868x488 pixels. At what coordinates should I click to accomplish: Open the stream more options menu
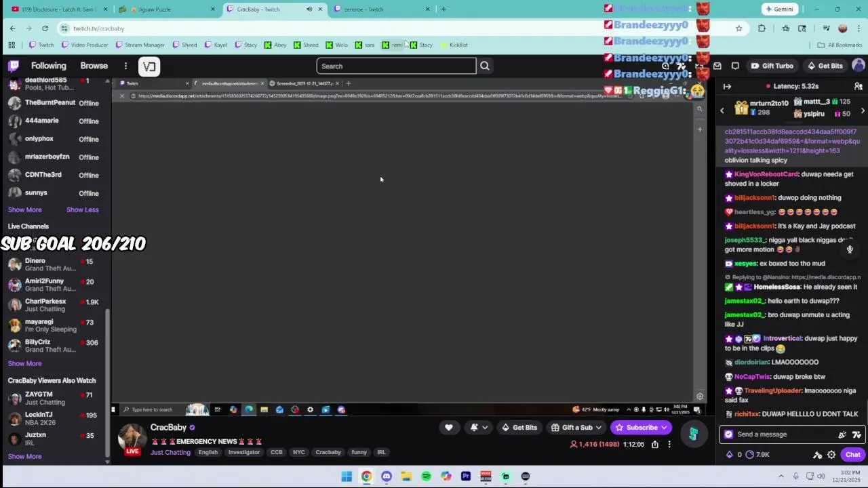coord(669,445)
